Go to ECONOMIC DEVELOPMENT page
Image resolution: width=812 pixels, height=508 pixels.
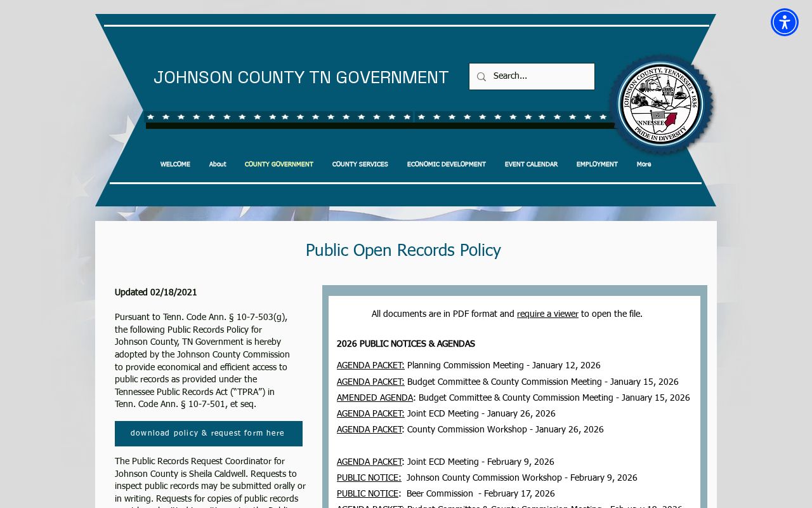tap(447, 164)
